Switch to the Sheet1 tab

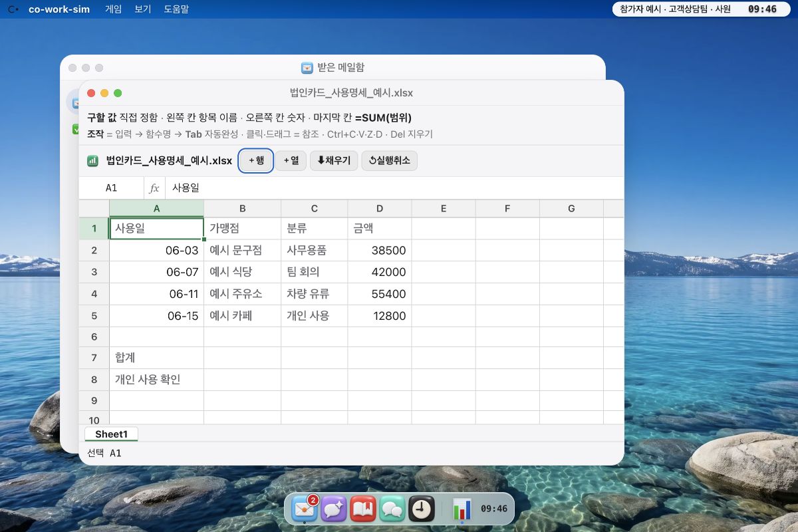111,434
